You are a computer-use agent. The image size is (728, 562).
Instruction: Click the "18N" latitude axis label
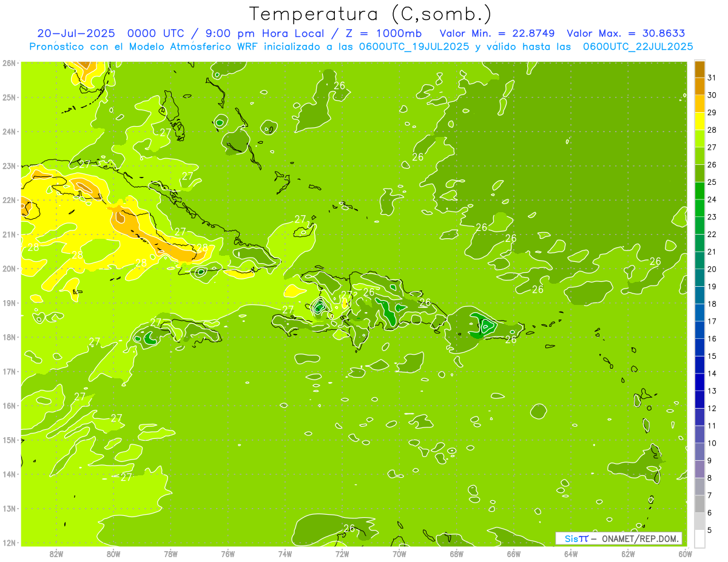8,337
